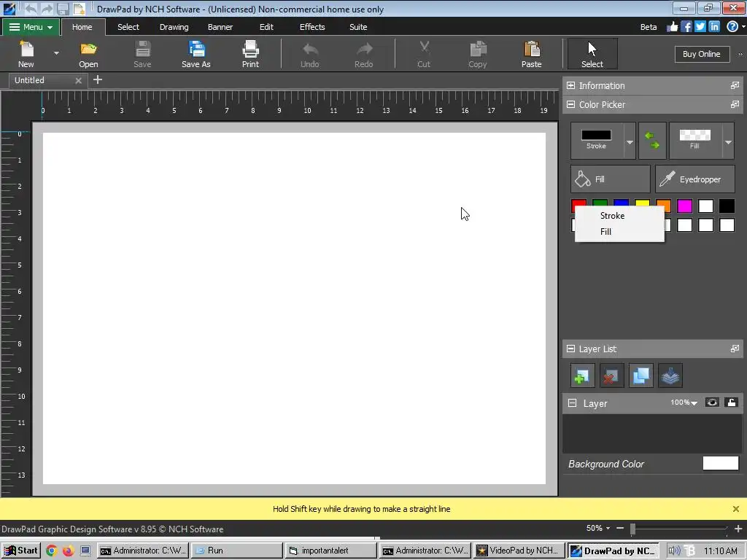Open layer opacity 100% dropdown
Screen dimensions: 747x560
[684, 402]
